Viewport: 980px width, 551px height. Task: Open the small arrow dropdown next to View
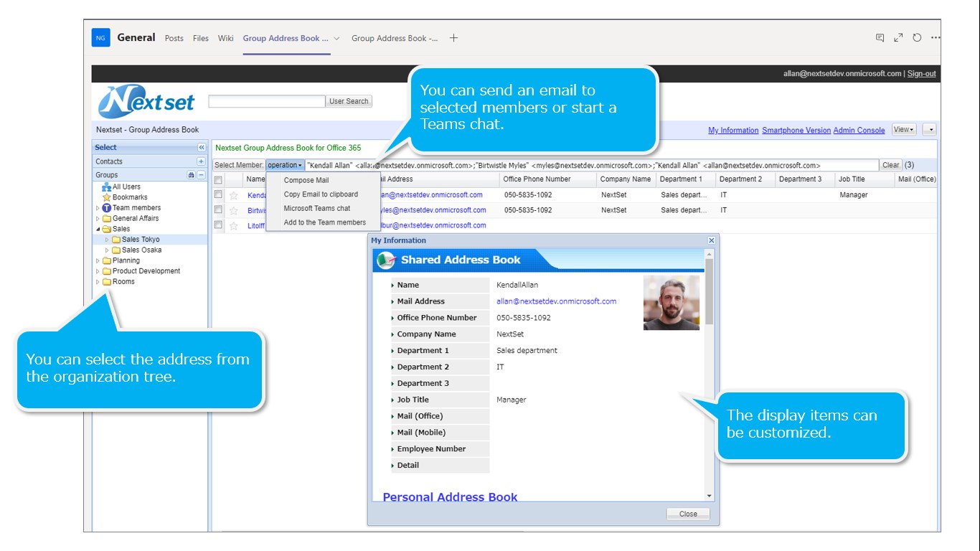930,130
